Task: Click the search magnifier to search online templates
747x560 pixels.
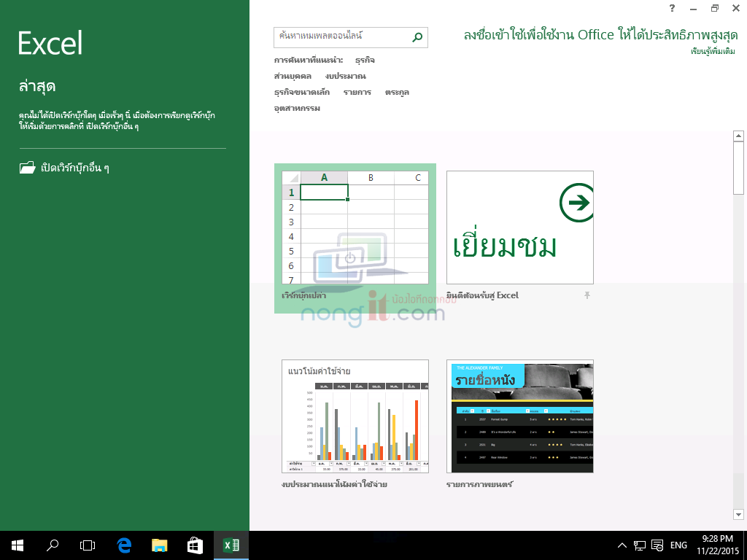Action: [x=417, y=37]
